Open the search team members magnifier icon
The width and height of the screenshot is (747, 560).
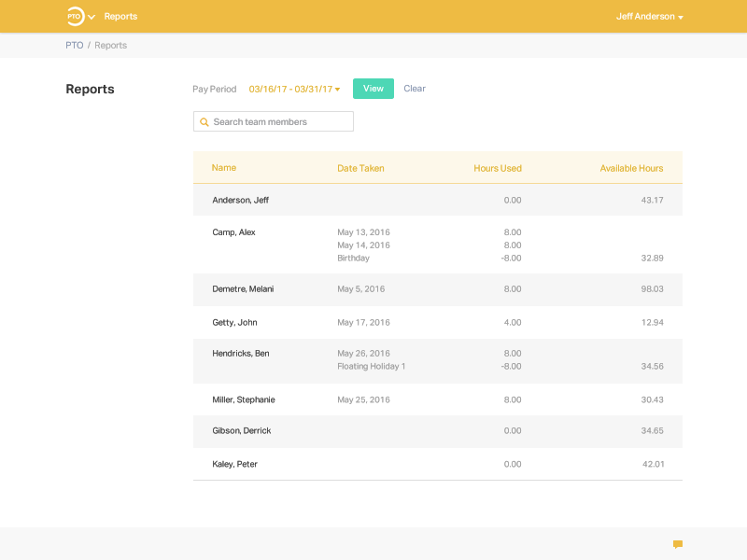[x=204, y=121]
